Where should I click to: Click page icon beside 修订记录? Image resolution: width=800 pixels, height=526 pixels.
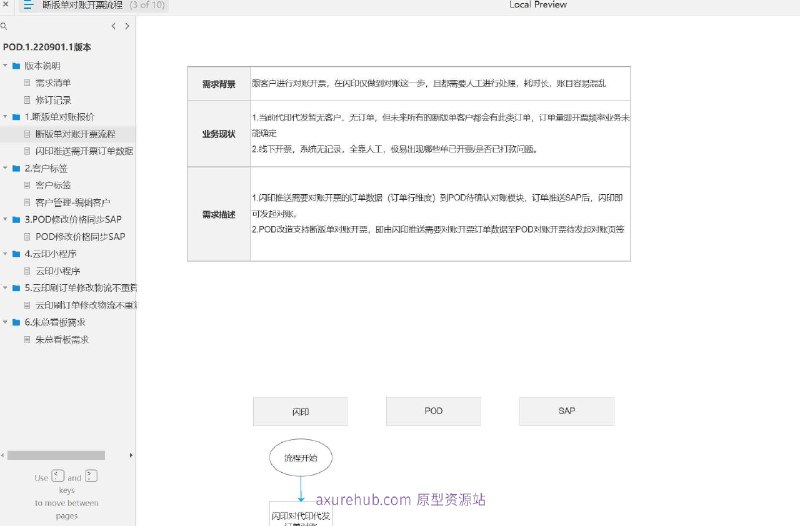point(27,100)
